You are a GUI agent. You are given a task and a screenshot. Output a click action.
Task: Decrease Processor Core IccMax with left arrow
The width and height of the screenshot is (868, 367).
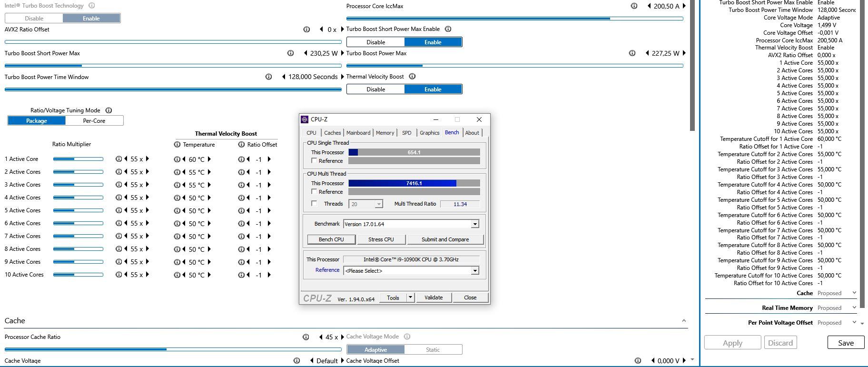coord(649,6)
